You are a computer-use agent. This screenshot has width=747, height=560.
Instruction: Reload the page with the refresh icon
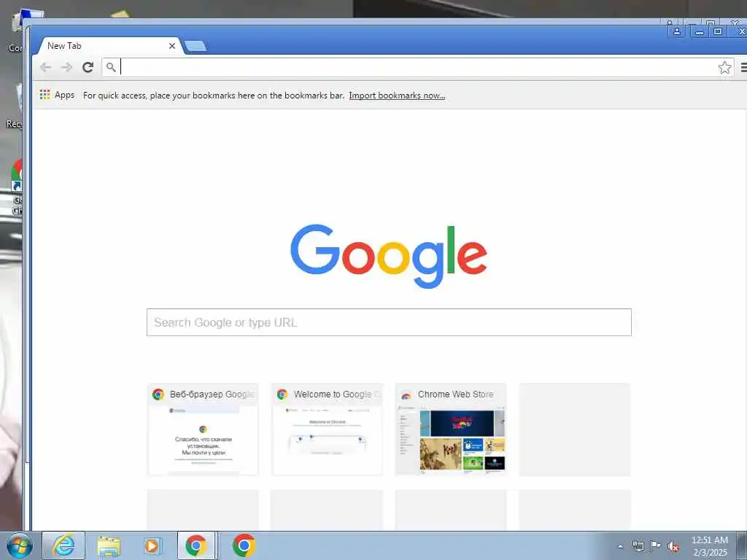pyautogui.click(x=88, y=67)
